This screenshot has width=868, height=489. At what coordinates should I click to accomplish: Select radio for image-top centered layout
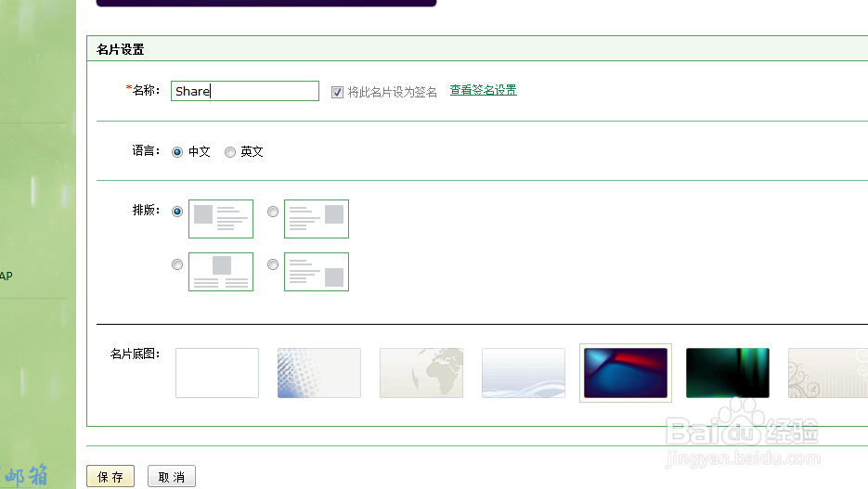coord(177,264)
